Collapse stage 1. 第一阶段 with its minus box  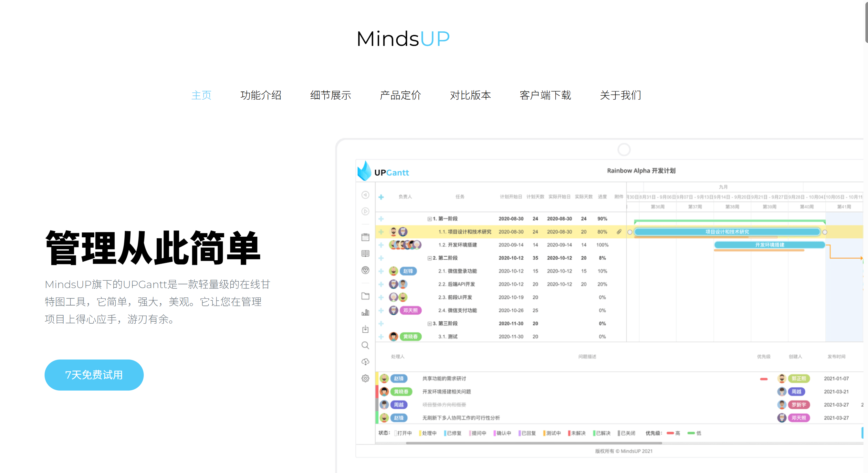tap(430, 219)
